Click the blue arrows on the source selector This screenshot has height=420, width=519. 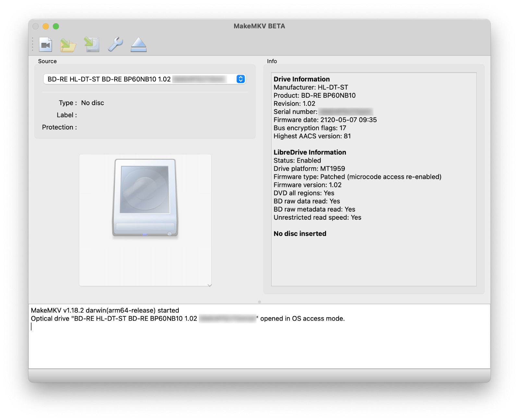click(x=240, y=79)
